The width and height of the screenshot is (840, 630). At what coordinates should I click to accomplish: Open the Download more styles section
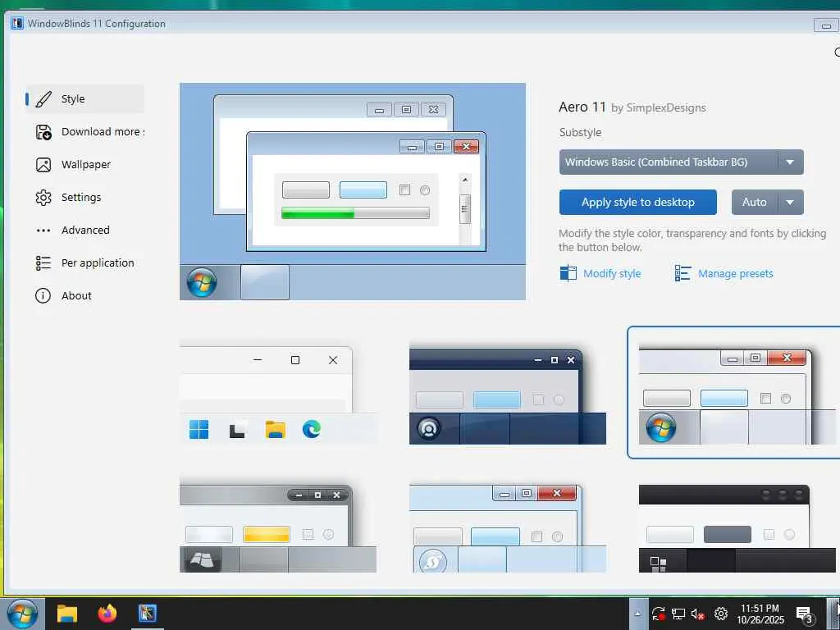tap(84, 132)
